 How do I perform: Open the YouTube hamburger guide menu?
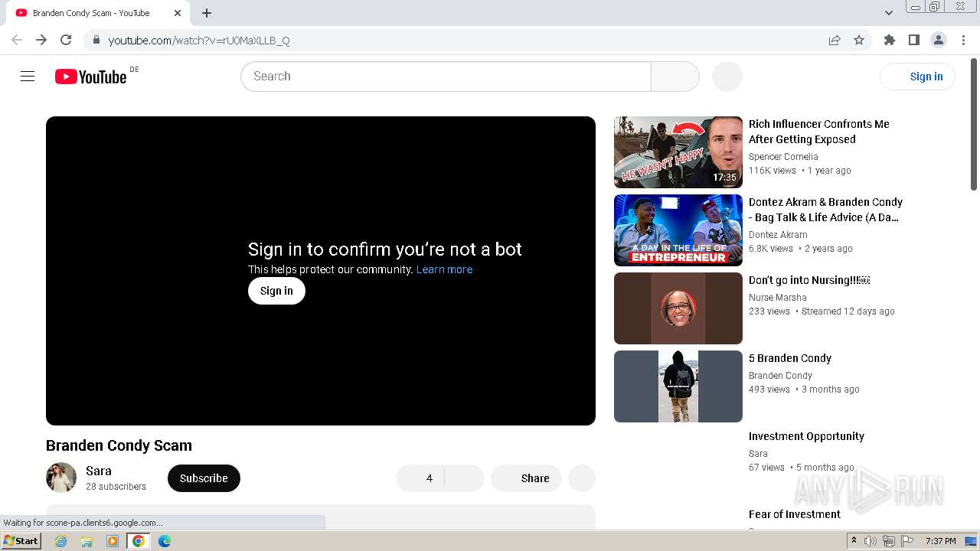click(28, 77)
